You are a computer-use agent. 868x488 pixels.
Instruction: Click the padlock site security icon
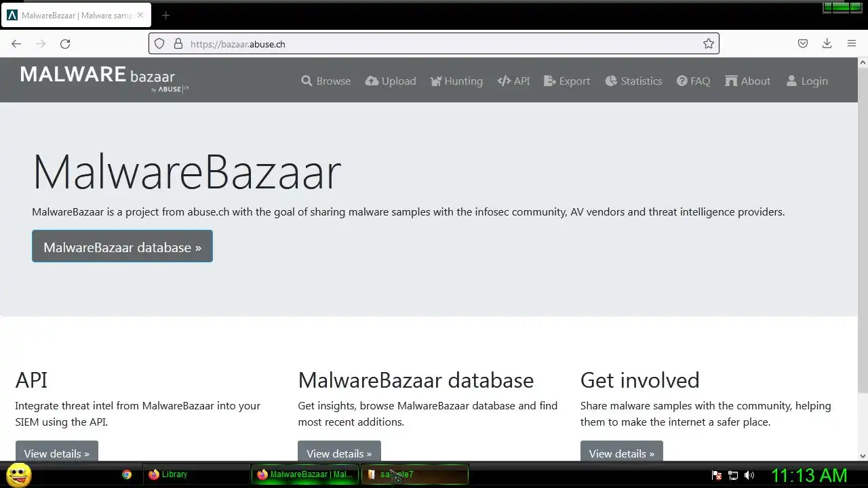[178, 44]
